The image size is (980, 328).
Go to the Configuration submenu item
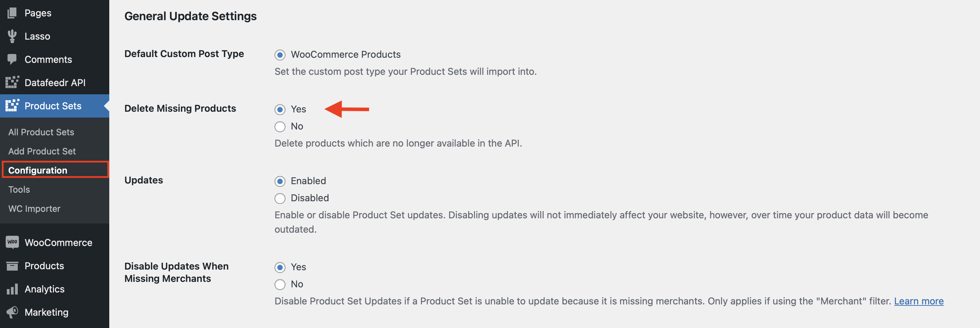coord(38,170)
